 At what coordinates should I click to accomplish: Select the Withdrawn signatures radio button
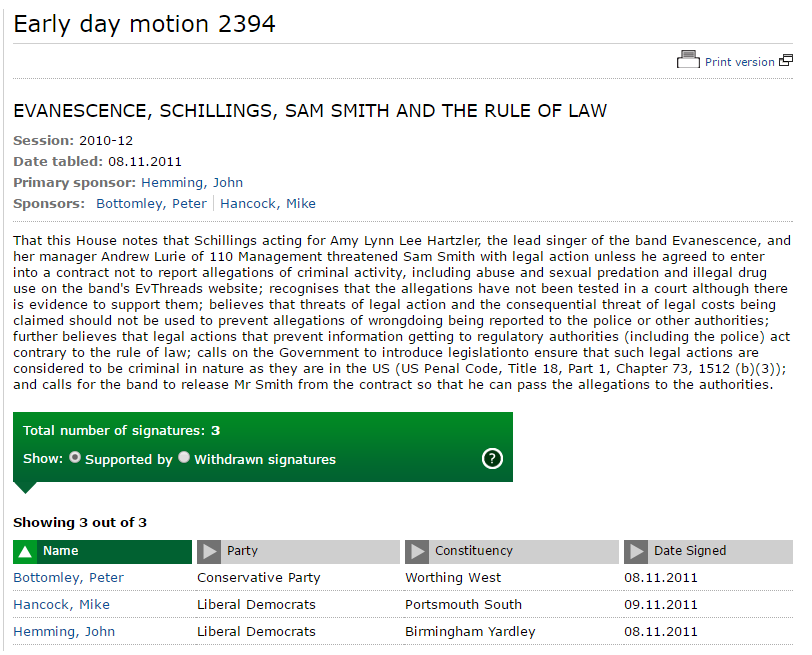184,458
